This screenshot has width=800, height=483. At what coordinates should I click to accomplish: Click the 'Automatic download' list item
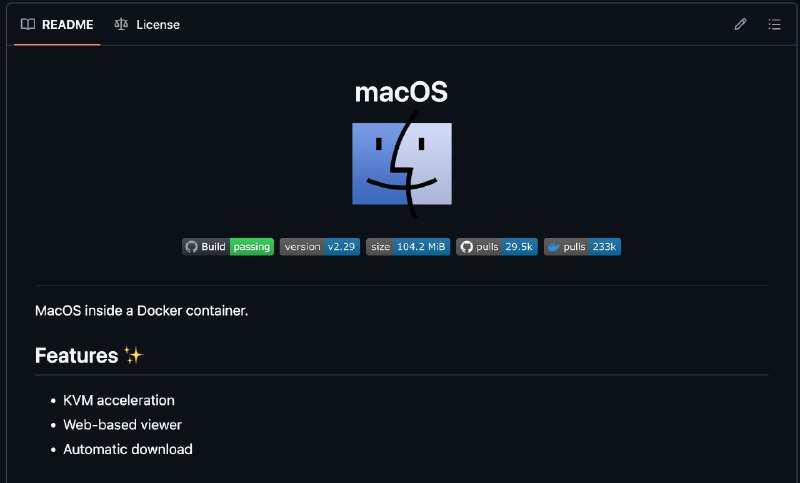[128, 449]
